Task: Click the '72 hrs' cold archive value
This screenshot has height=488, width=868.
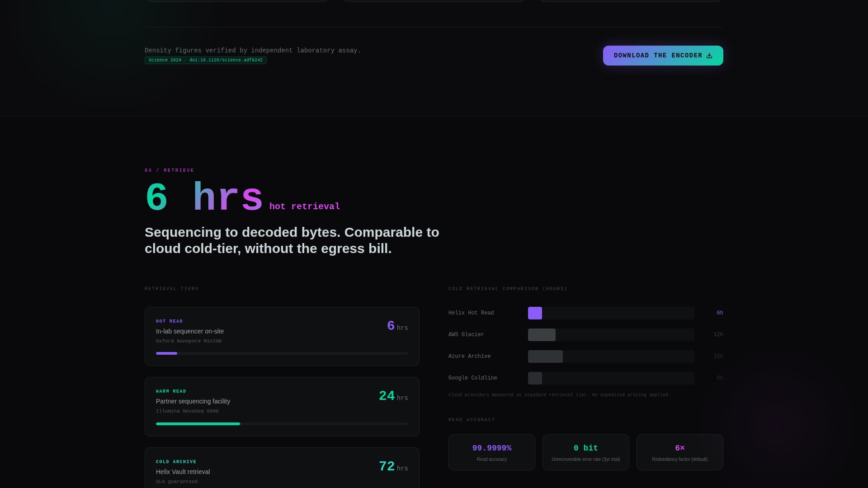Action: coord(393,467)
